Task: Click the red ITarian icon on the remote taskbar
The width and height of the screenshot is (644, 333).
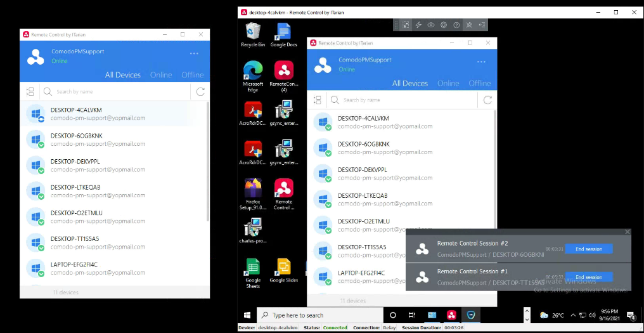Action: click(x=451, y=315)
